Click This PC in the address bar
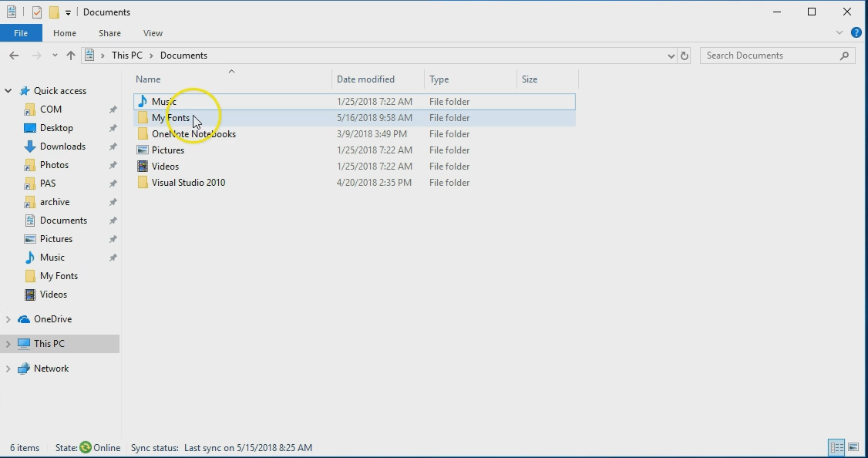This screenshot has width=868, height=458. tap(126, 56)
